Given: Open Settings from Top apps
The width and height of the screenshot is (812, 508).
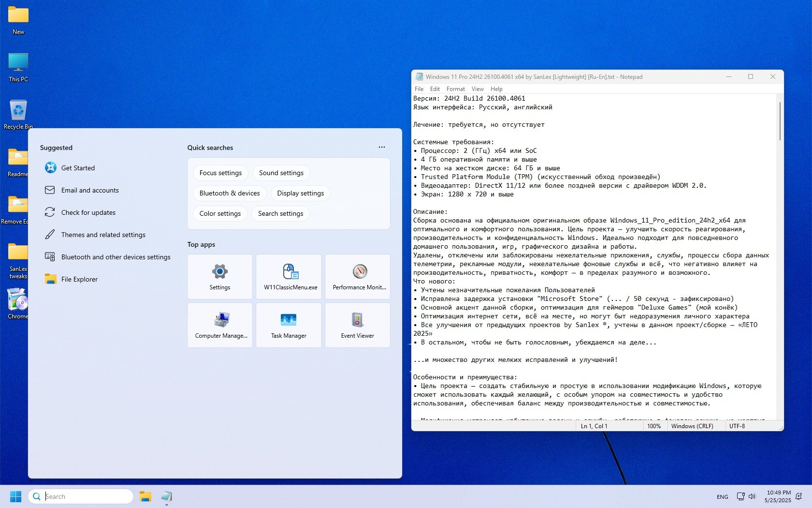Looking at the screenshot, I should [x=219, y=277].
